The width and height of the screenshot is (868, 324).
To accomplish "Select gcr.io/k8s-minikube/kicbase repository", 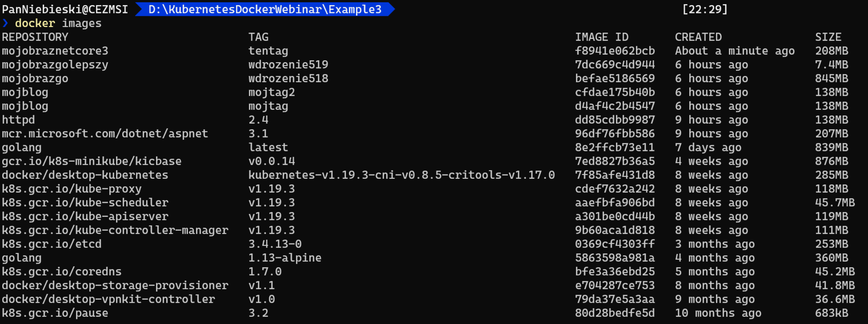I will coord(92,161).
